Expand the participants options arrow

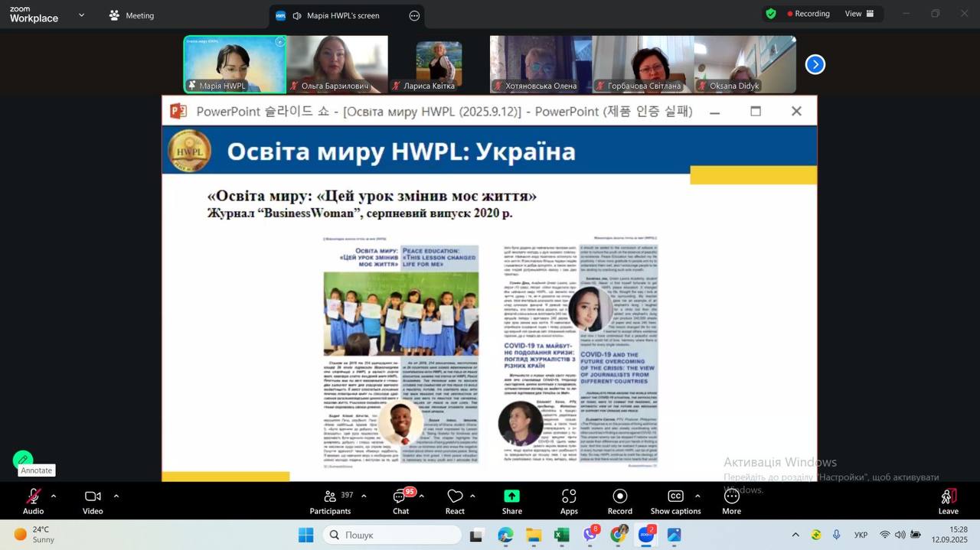[x=364, y=496]
